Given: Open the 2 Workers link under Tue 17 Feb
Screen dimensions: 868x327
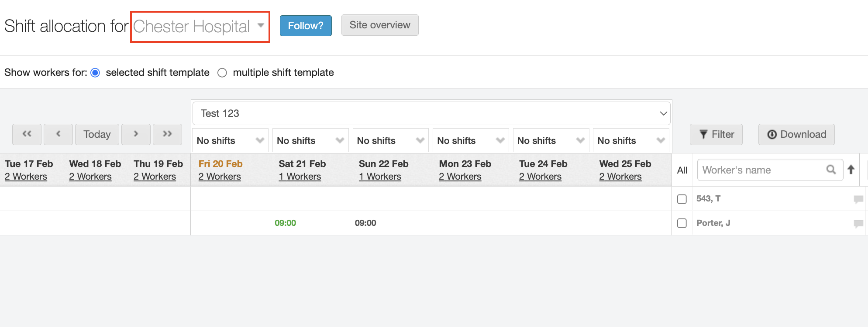Looking at the screenshot, I should tap(25, 176).
